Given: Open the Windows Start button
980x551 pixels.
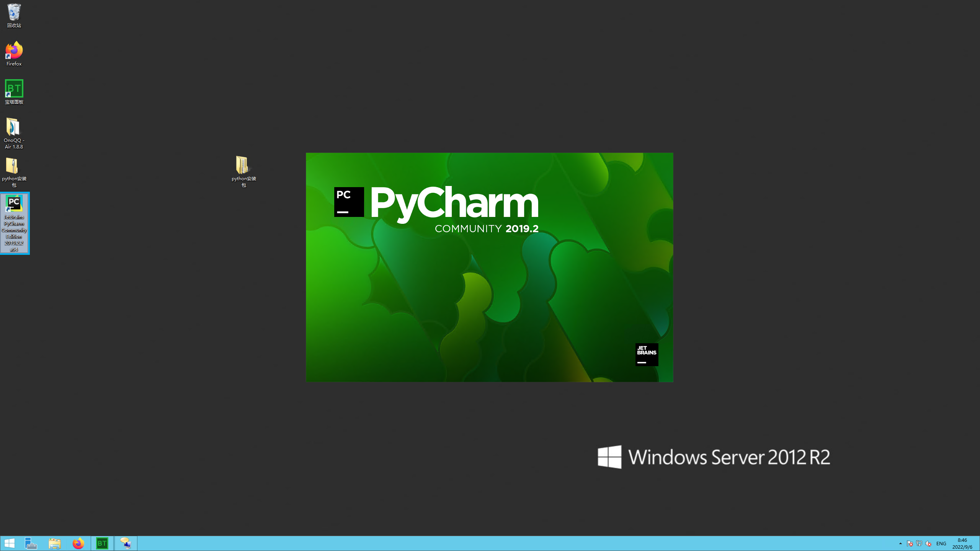Looking at the screenshot, I should point(10,543).
